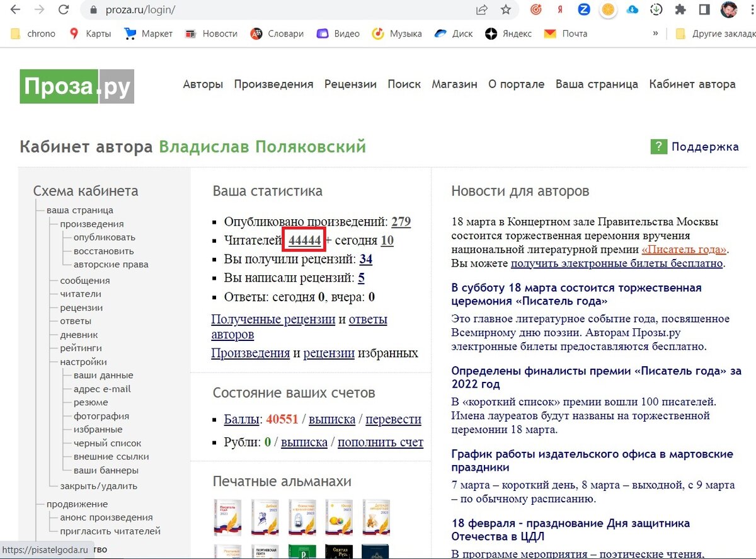Open downloads with the arrow icon
This screenshot has width=756, height=559.
[656, 11]
